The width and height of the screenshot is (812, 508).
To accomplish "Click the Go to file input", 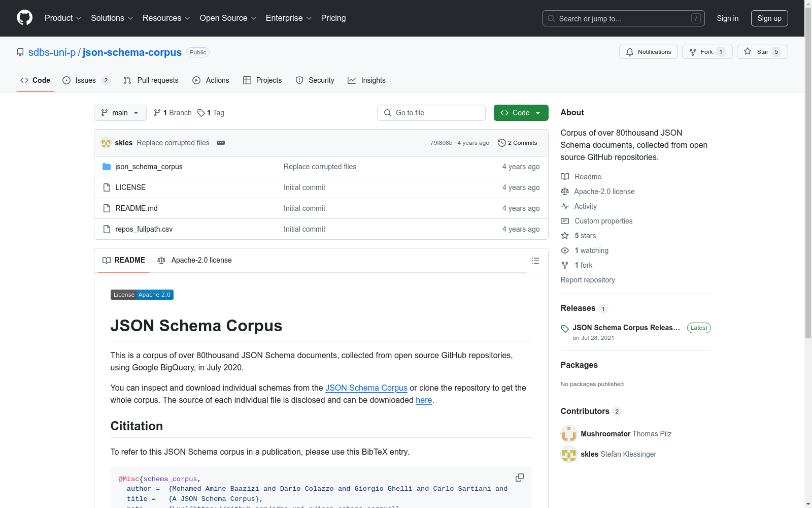I will [x=431, y=113].
